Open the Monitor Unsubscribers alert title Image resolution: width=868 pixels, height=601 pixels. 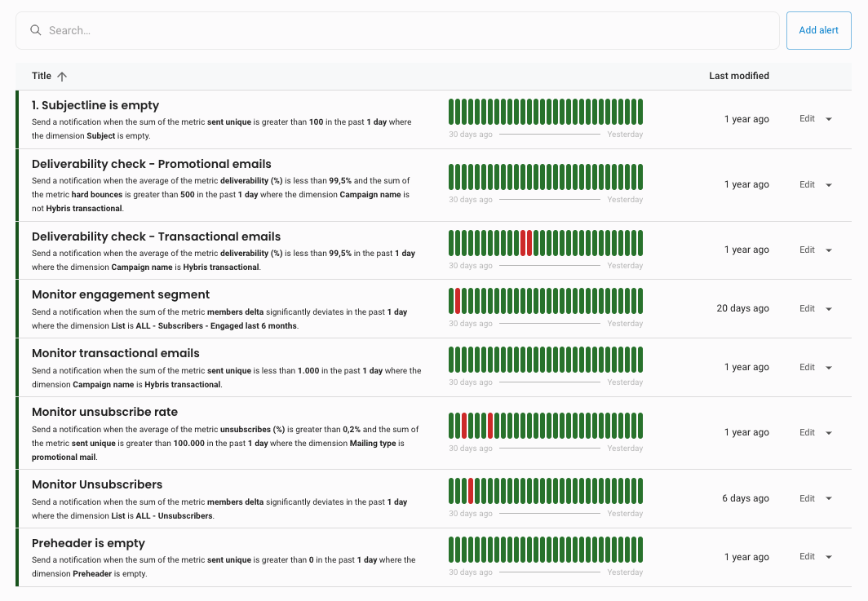(97, 484)
